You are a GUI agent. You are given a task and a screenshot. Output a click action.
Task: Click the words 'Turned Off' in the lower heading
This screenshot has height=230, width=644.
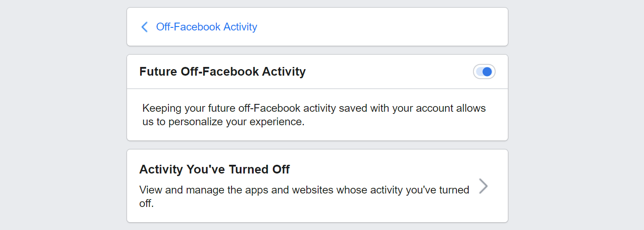coord(265,169)
